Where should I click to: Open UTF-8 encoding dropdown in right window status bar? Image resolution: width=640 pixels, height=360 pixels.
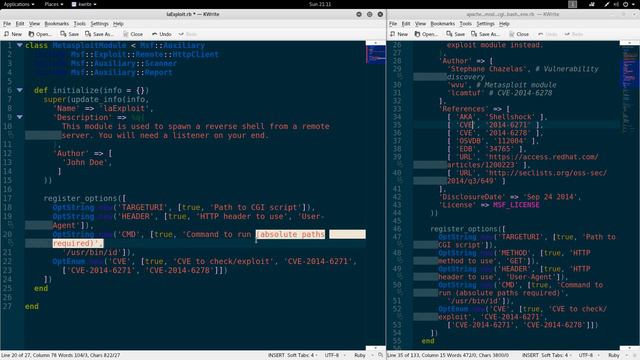588,356
